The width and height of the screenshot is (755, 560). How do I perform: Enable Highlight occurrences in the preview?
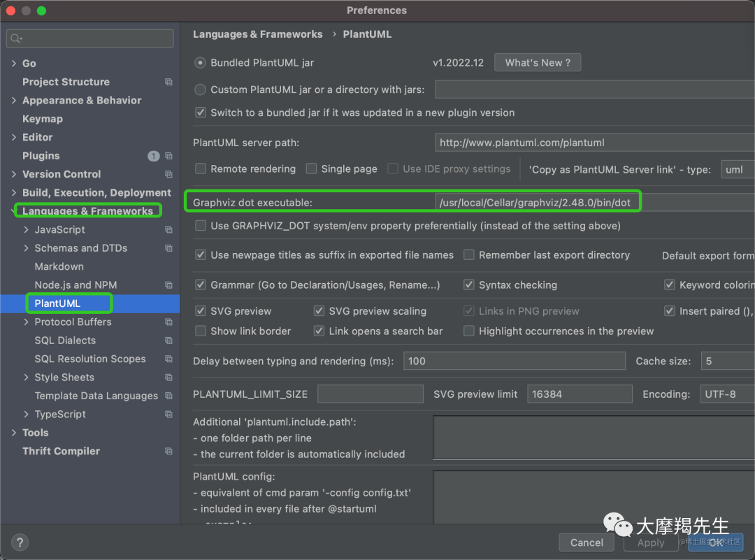(468, 331)
